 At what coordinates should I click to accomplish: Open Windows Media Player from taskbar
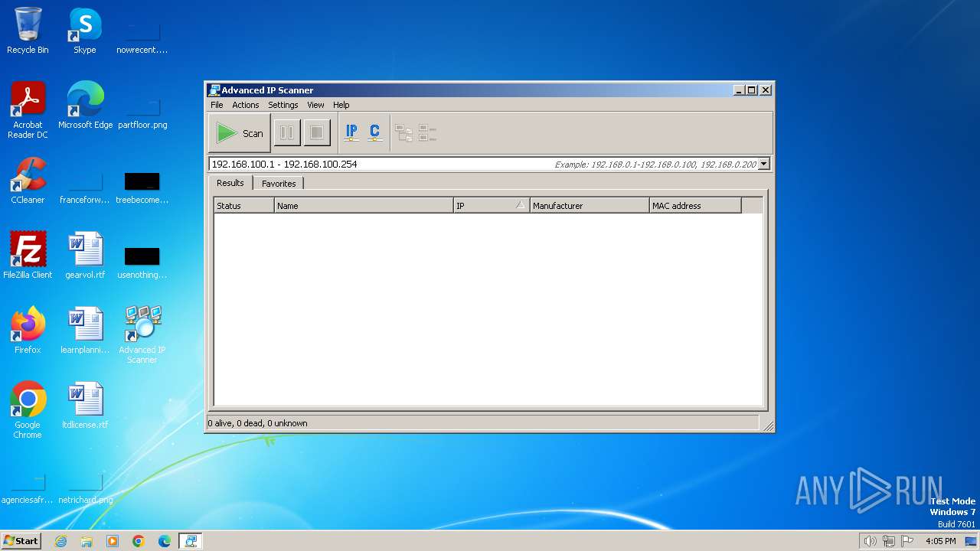(113, 541)
